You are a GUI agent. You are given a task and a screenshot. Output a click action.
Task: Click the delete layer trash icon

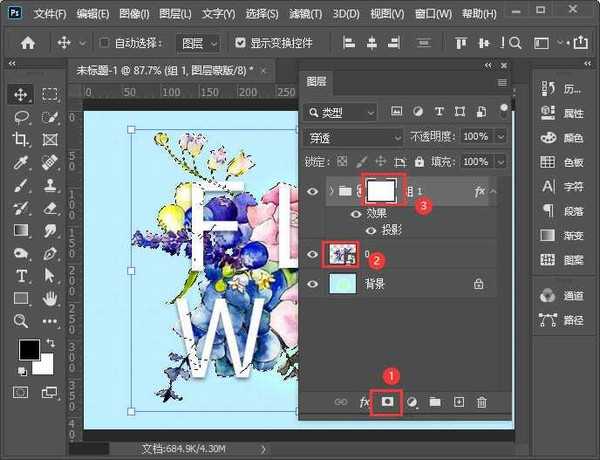click(x=482, y=402)
